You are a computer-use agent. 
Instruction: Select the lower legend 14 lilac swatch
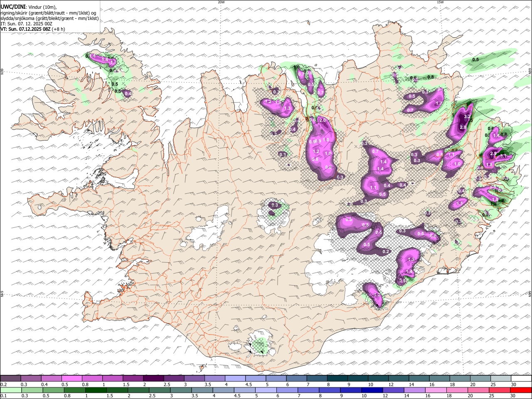(414, 390)
